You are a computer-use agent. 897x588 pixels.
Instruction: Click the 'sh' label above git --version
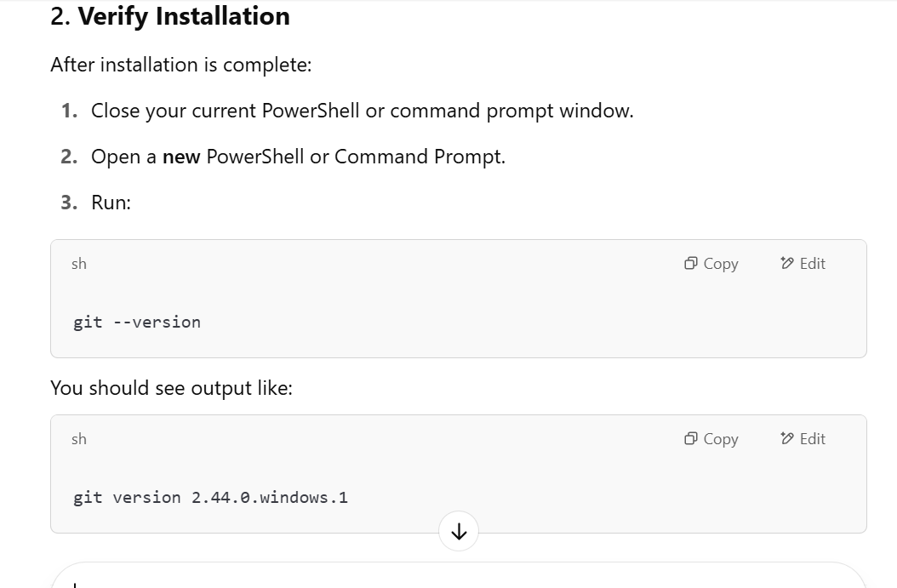[x=79, y=264]
